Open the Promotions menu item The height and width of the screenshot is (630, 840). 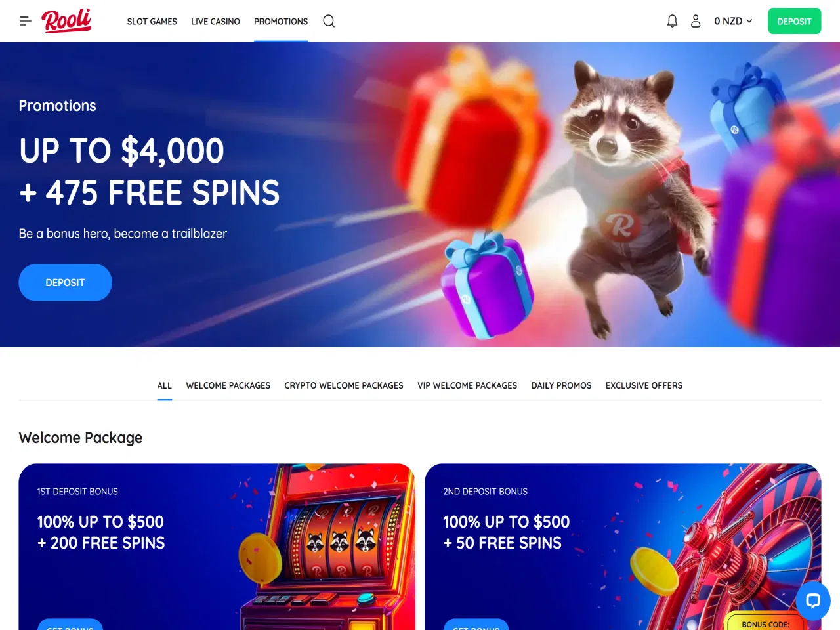point(281,22)
